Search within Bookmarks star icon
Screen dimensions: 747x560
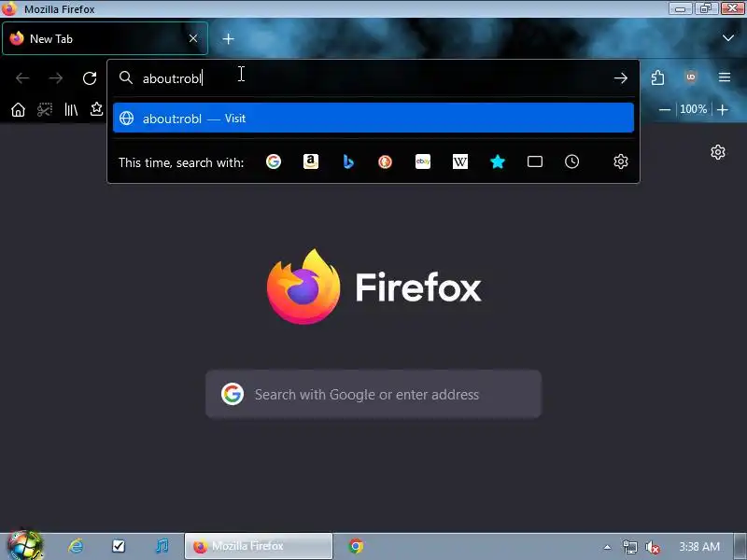click(x=498, y=161)
